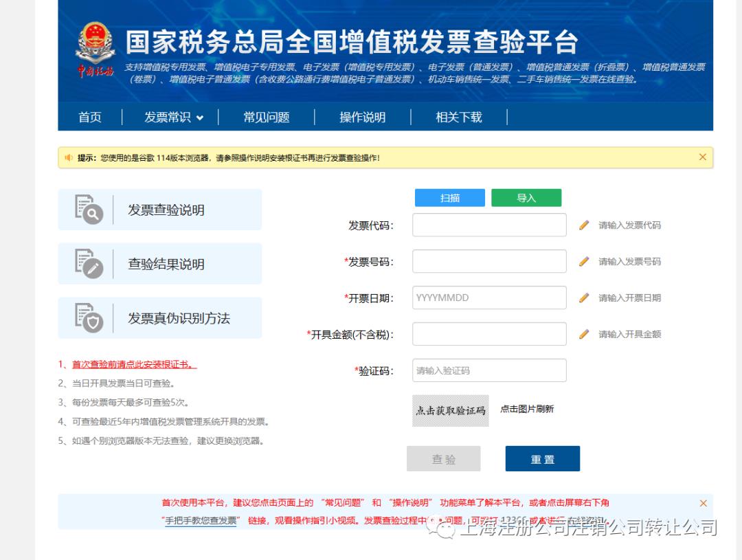Click the blue 扫描 button
The image size is (742, 560).
click(x=449, y=197)
